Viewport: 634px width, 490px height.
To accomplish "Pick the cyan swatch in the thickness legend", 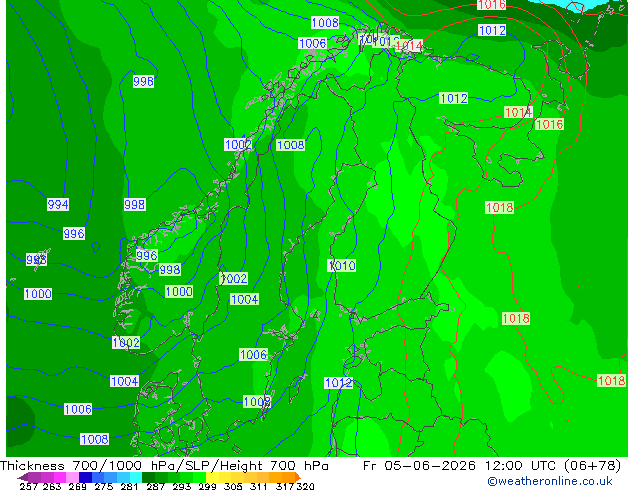I will pyautogui.click(x=136, y=477).
